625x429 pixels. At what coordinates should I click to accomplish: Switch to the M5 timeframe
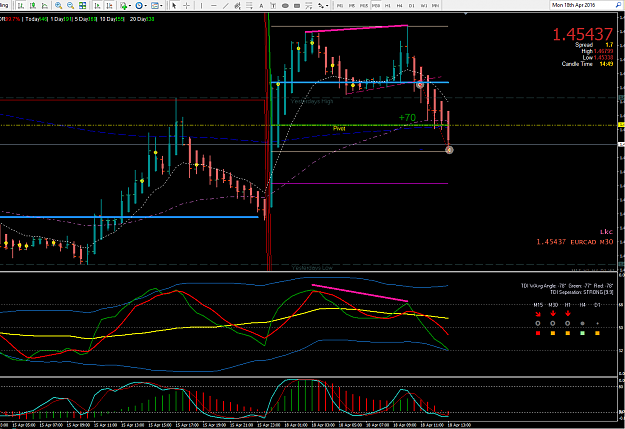[352, 6]
